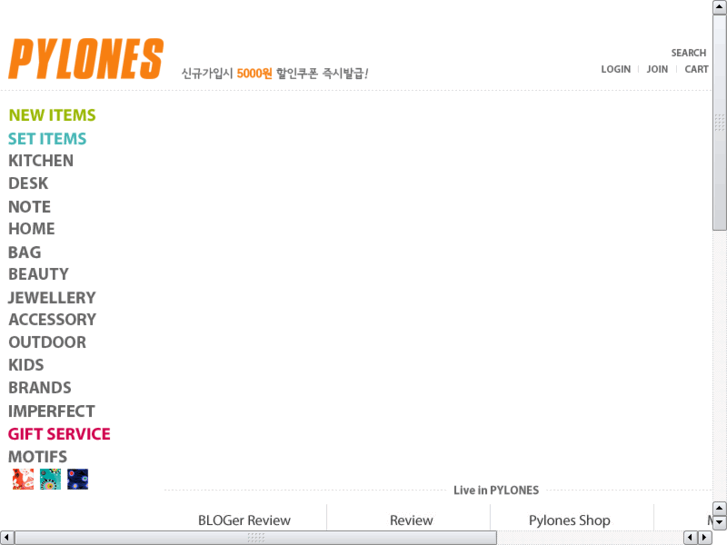
Task: Click the 5000원 coupon banner text
Action: point(274,73)
